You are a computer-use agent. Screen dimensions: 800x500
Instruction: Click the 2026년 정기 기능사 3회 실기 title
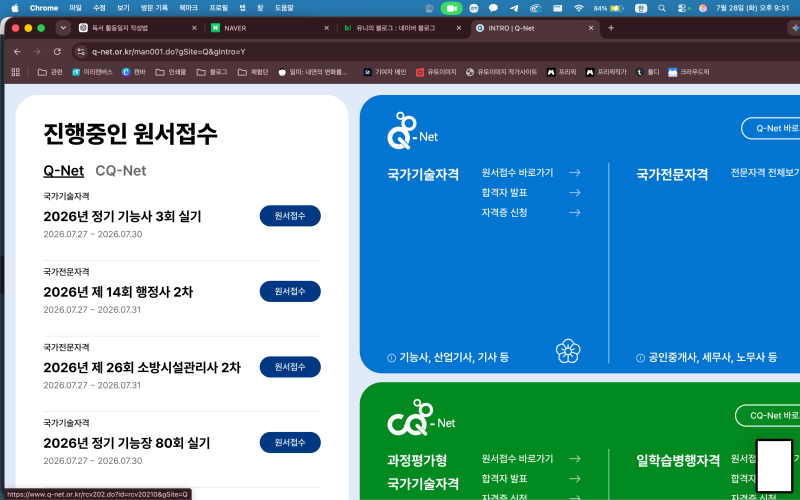click(x=122, y=216)
